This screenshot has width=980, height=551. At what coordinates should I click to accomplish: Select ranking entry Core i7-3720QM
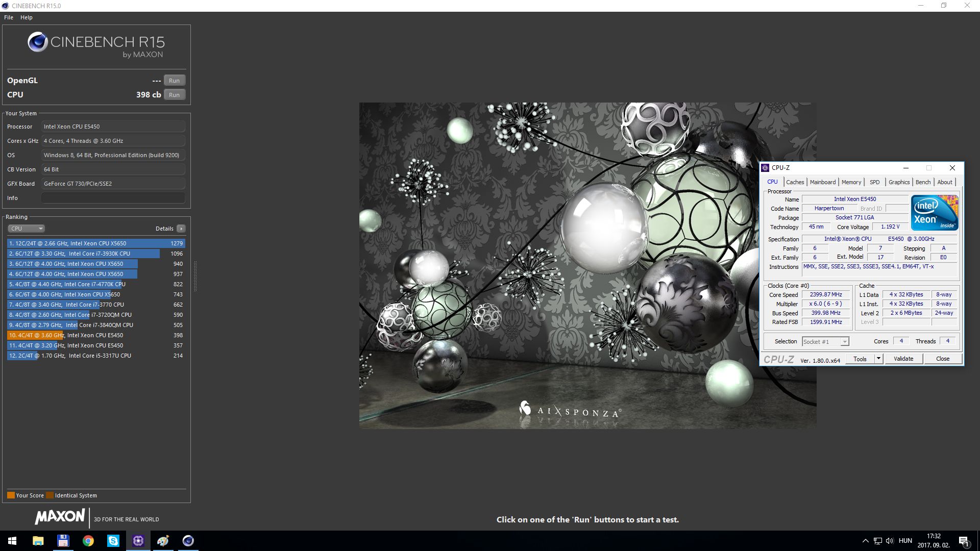pyautogui.click(x=96, y=315)
